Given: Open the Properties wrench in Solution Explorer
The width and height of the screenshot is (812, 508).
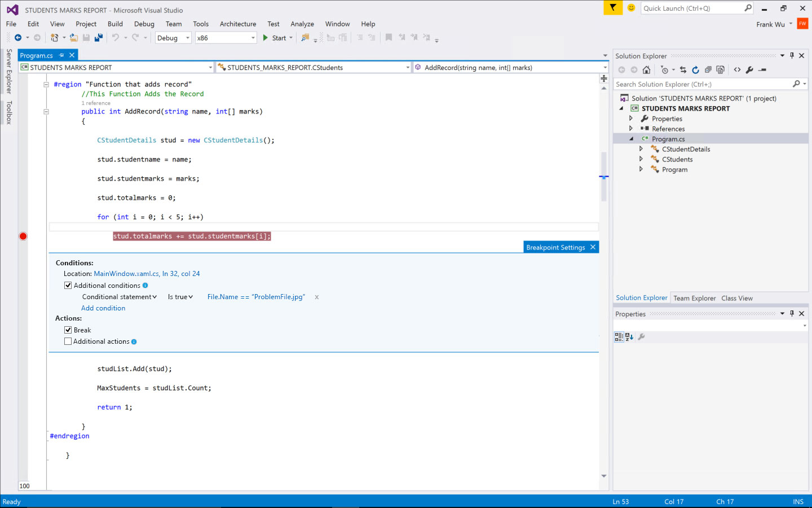Looking at the screenshot, I should coord(750,69).
